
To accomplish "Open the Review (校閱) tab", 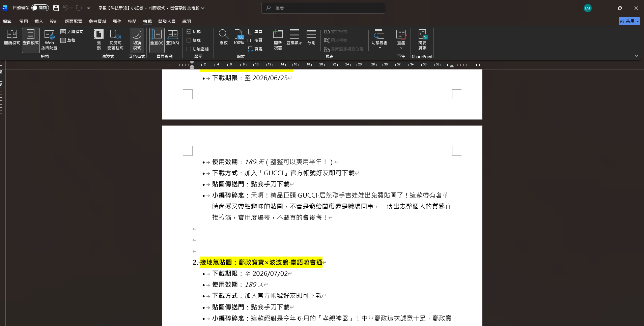I will pyautogui.click(x=132, y=21).
